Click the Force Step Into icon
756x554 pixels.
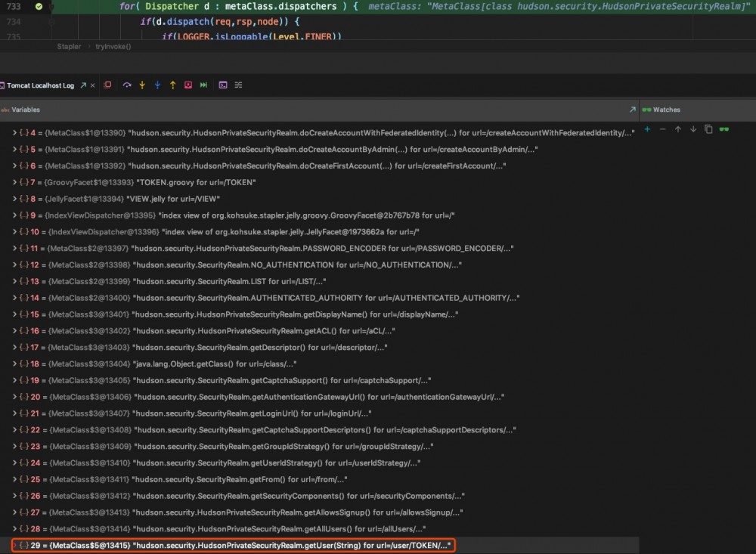pos(157,85)
